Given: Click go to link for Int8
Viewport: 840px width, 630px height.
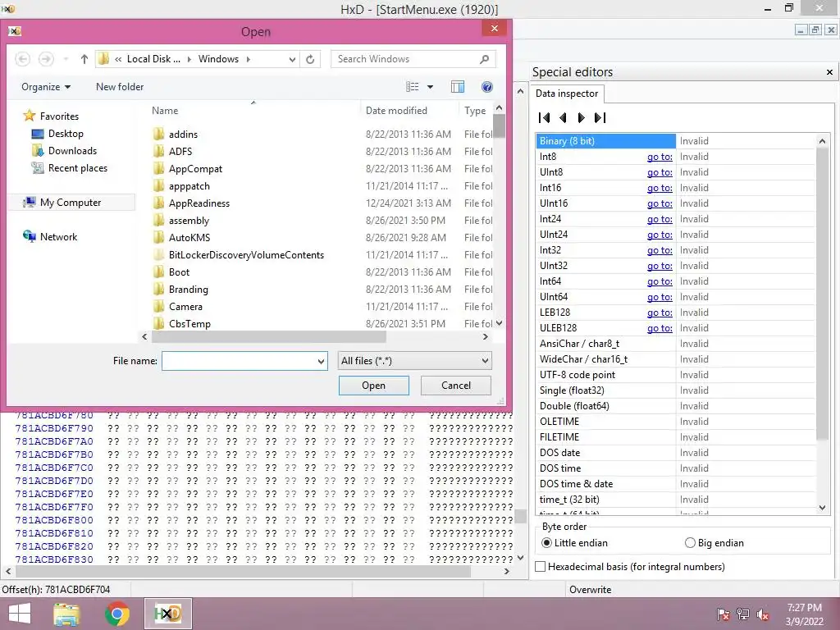Looking at the screenshot, I should pos(660,157).
